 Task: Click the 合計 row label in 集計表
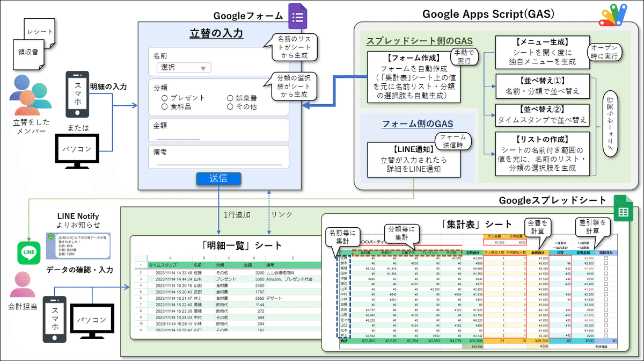[343, 341]
